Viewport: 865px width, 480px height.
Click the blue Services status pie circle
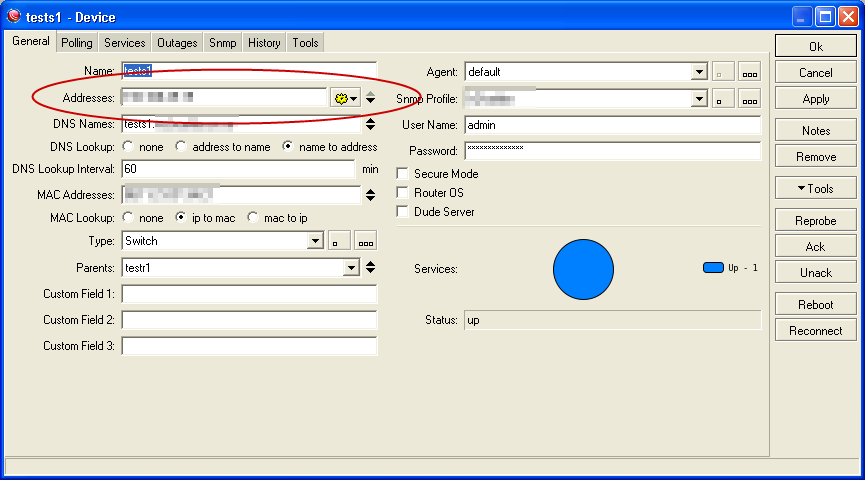[x=583, y=269]
